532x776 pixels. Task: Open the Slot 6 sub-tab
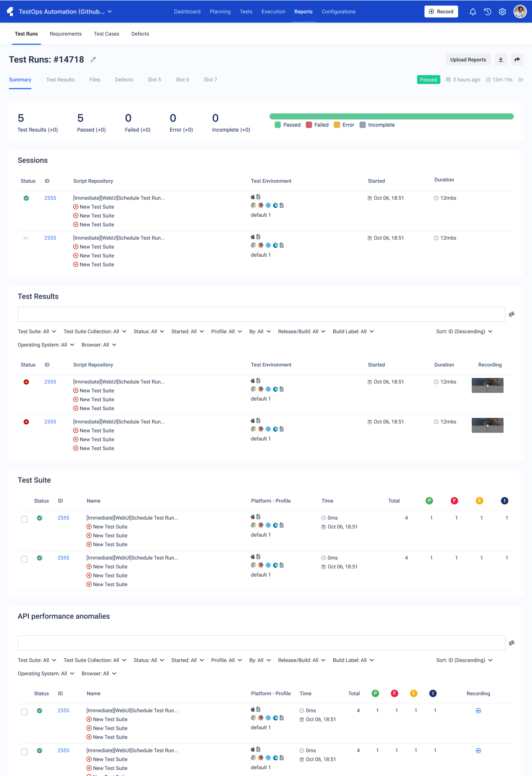click(182, 80)
